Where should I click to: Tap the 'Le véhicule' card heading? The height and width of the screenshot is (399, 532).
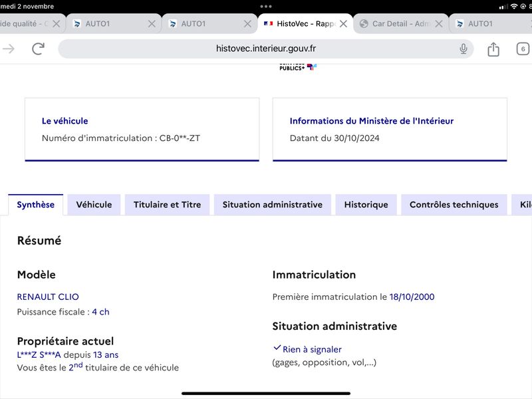coord(65,121)
